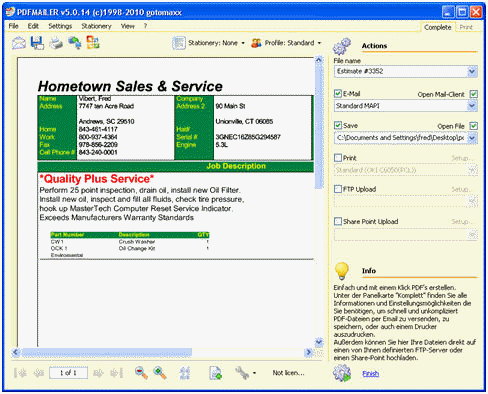Click the Not licen... status text
Viewport: 488px width, 394px height.
coord(288,373)
